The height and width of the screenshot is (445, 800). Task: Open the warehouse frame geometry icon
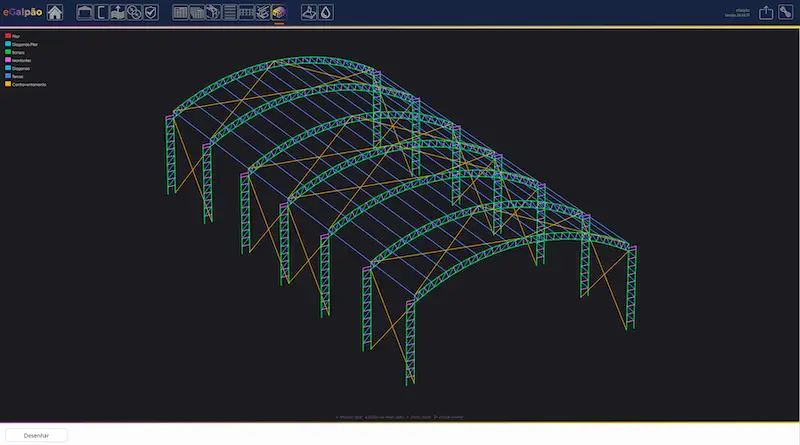[x=85, y=13]
